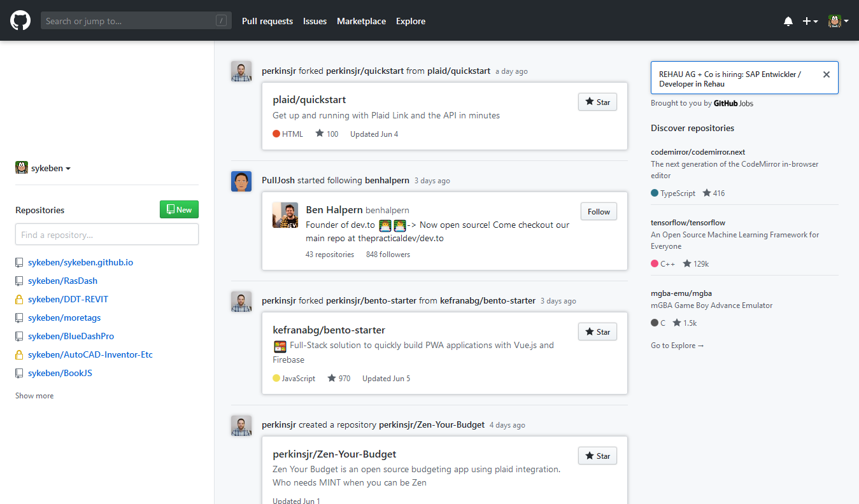Star the perkinsjr/Zen-Your-Budget repository
This screenshot has height=504, width=859.
point(597,456)
